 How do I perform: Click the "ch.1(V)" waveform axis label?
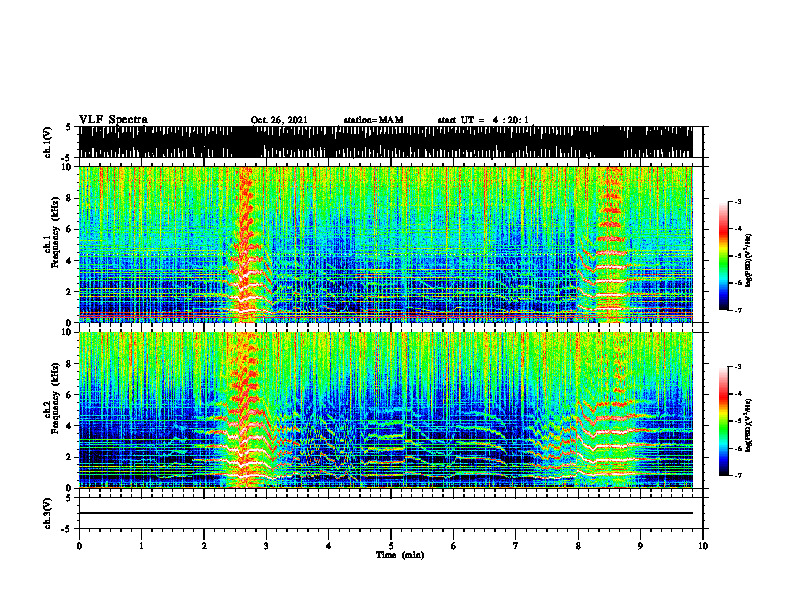pos(48,142)
